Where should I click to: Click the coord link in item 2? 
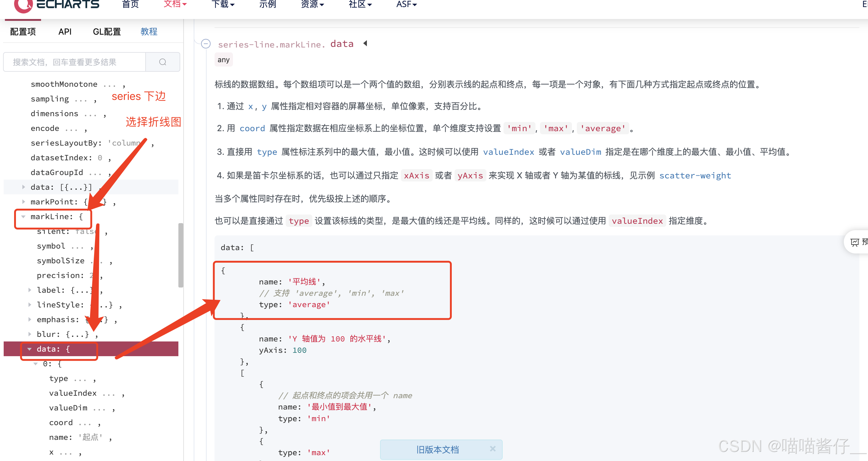pos(252,129)
